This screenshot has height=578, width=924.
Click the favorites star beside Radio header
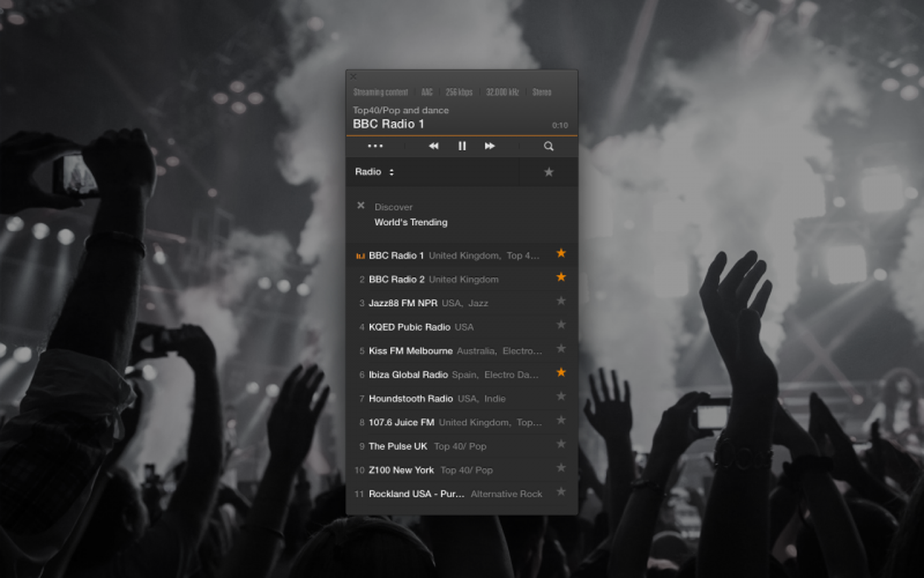548,172
